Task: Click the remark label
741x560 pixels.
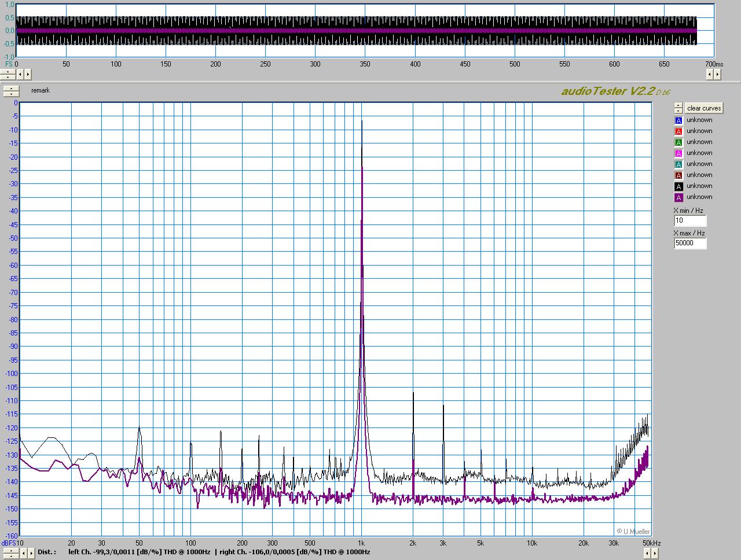Action: [x=41, y=90]
